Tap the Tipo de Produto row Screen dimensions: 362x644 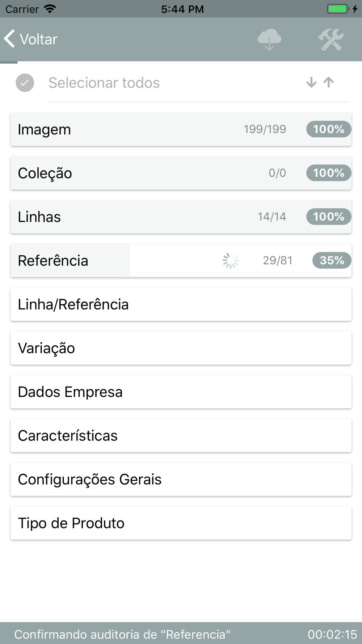tap(181, 523)
